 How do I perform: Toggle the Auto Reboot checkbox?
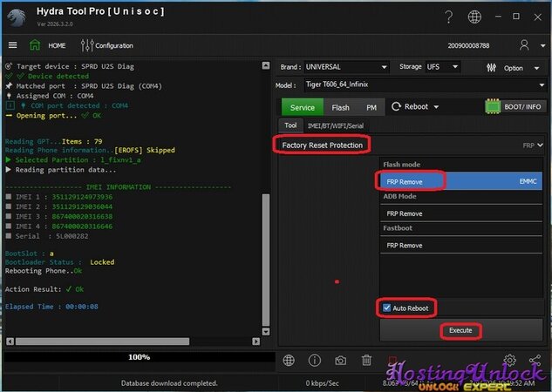pos(386,308)
